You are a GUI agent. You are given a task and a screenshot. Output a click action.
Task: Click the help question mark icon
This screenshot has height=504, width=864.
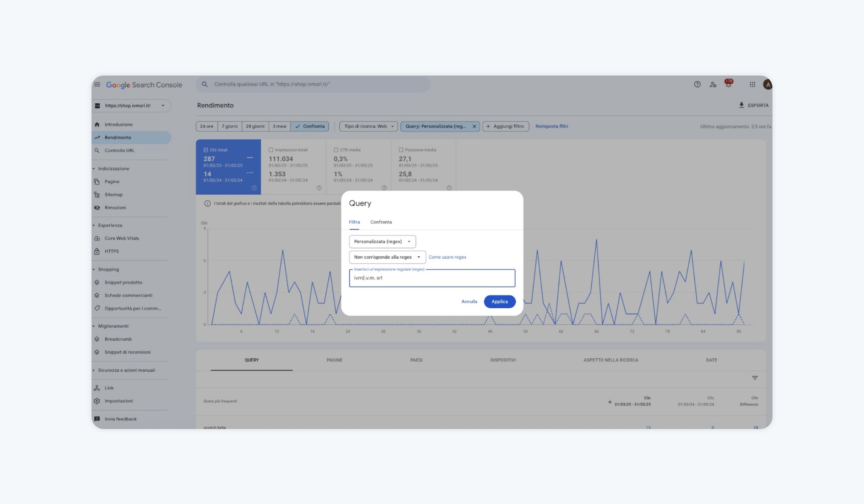(697, 84)
